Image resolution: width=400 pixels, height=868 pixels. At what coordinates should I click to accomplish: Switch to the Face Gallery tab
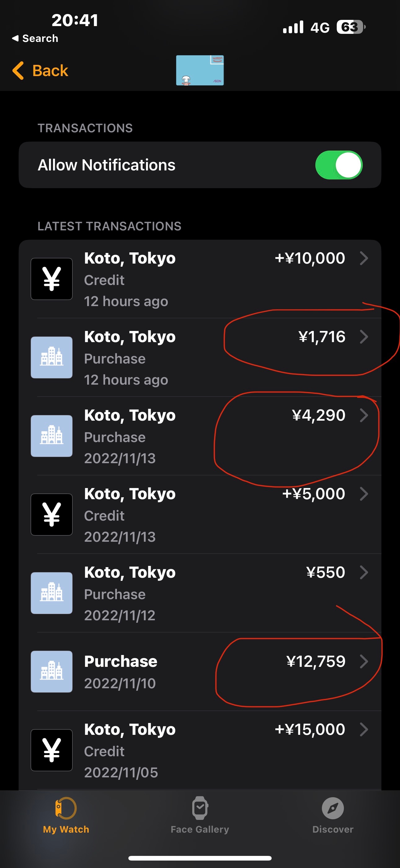click(x=200, y=814)
